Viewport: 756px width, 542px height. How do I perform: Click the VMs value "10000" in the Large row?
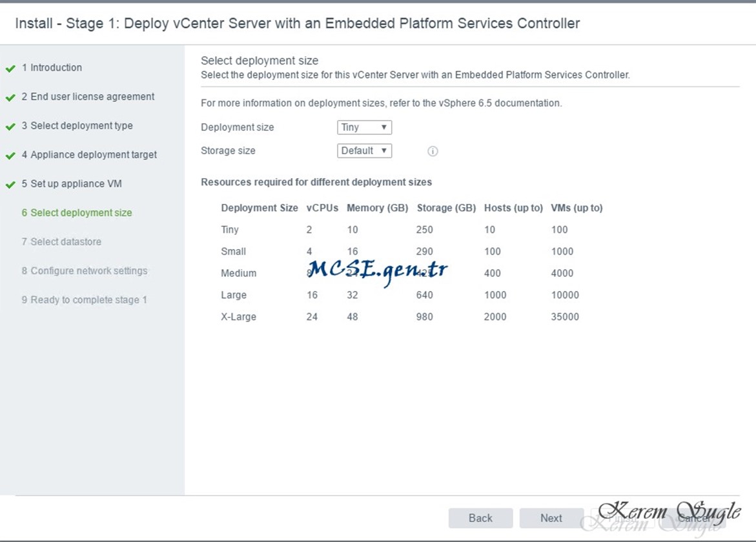pos(565,295)
